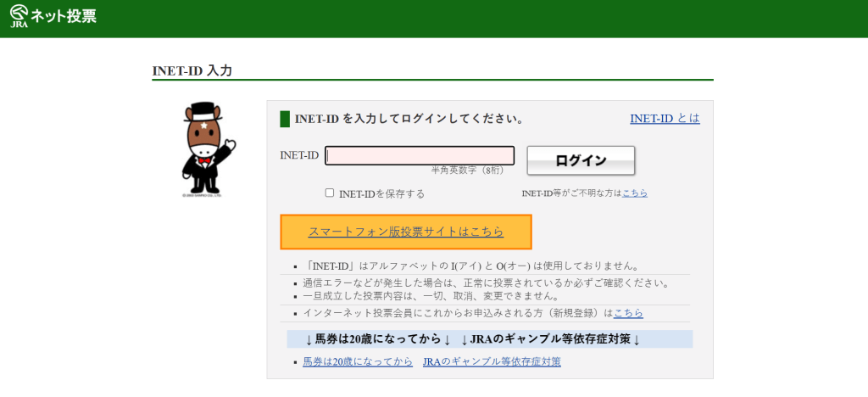Open 馬券は20歳になってから link
868x397 pixels.
[358, 362]
